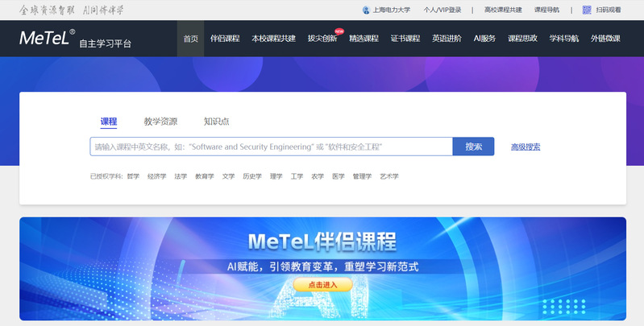The height and width of the screenshot is (326, 644).
Task: Open the AI服务 menu item
Action: [485, 39]
